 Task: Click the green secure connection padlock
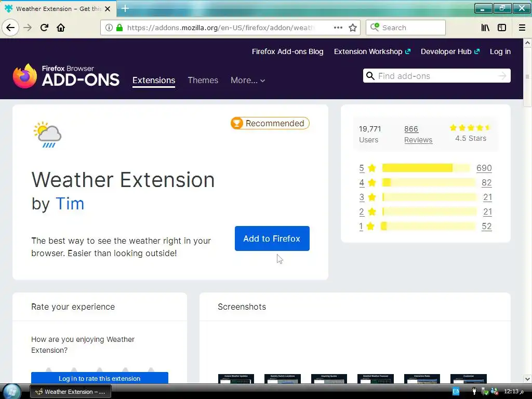[x=119, y=28]
